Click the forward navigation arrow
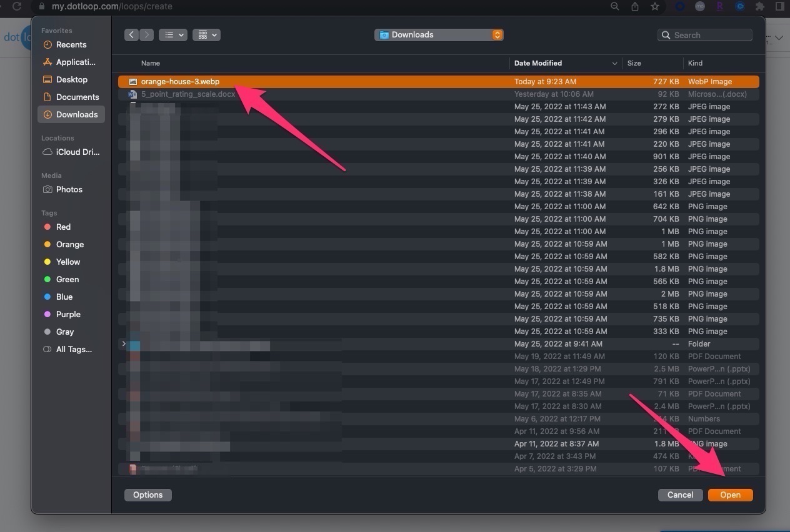The width and height of the screenshot is (790, 532). (x=147, y=35)
